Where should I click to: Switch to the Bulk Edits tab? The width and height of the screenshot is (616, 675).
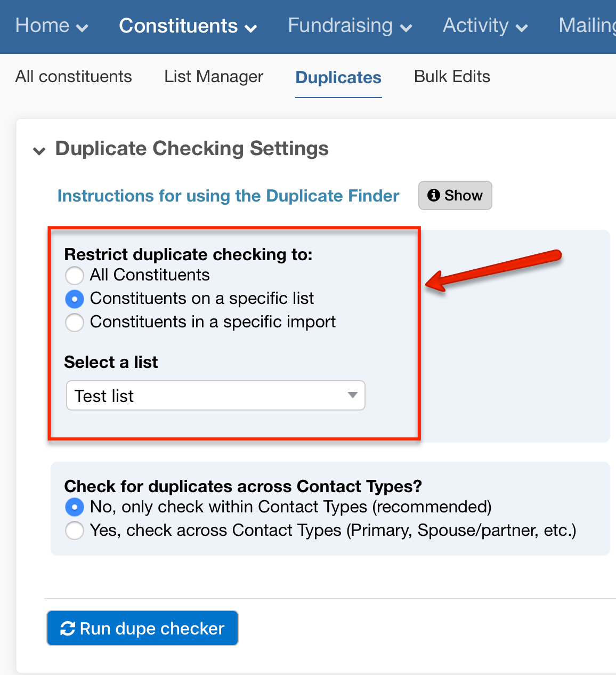(x=452, y=77)
